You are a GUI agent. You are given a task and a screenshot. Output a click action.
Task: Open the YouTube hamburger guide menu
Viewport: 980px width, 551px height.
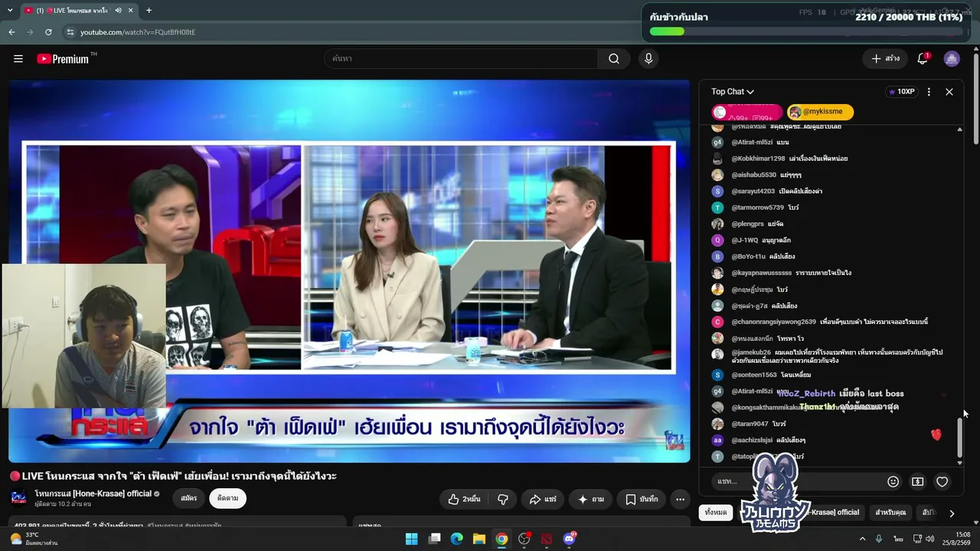tap(18, 59)
